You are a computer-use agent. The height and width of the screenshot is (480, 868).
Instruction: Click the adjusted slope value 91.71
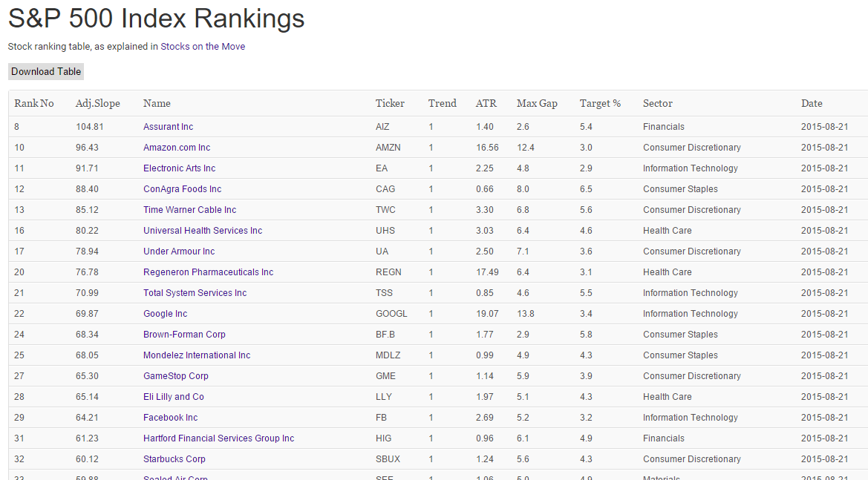87,168
